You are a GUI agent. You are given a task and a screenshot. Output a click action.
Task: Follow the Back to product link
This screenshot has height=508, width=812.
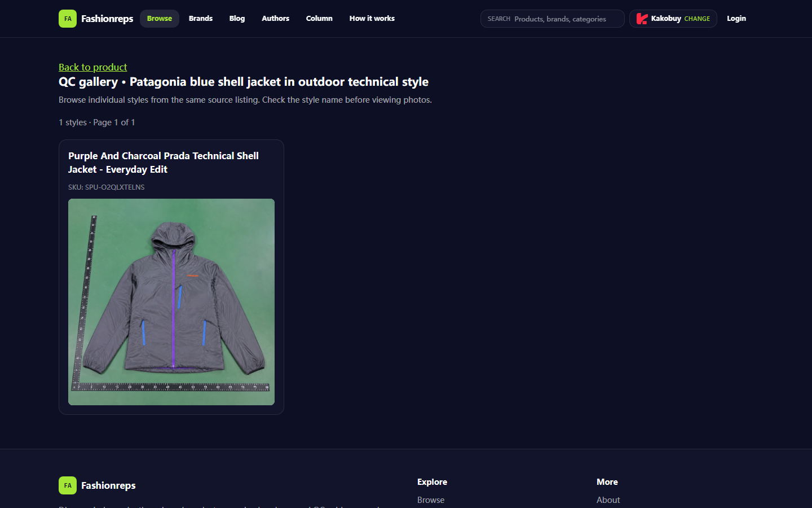pos(93,67)
